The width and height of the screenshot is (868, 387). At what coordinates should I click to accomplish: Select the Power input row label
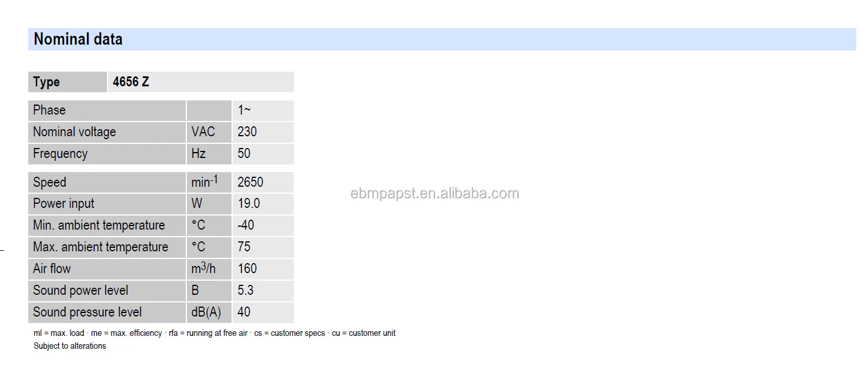point(63,204)
